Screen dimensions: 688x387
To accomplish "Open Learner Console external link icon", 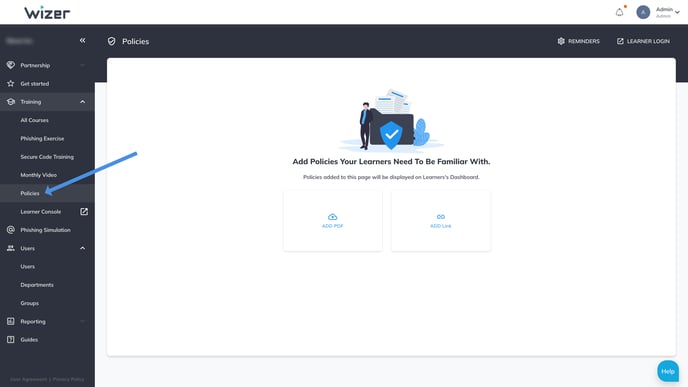I will coord(84,211).
